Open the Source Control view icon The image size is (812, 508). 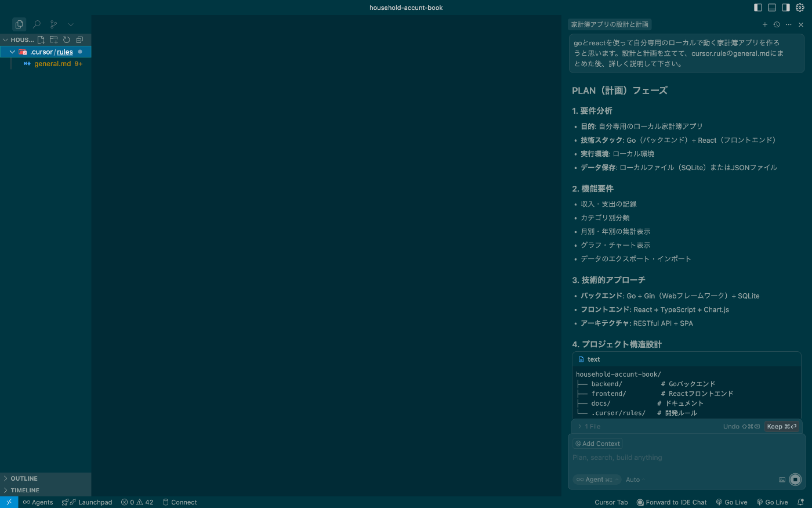click(x=53, y=24)
